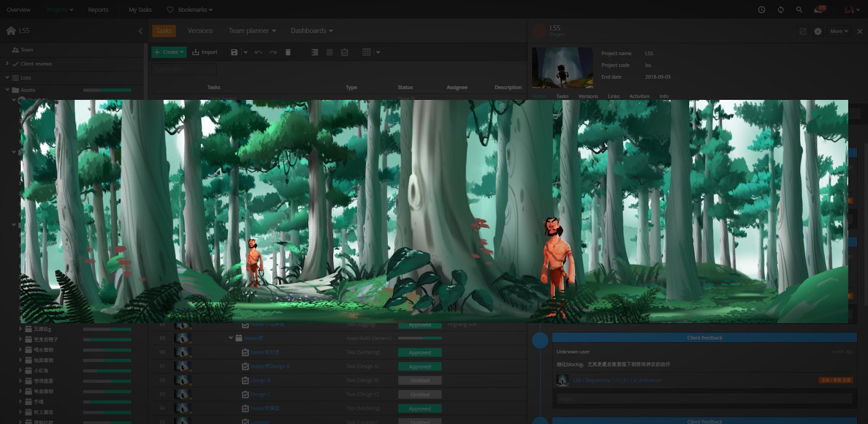Select Notes tab in LSS panel

(539, 97)
